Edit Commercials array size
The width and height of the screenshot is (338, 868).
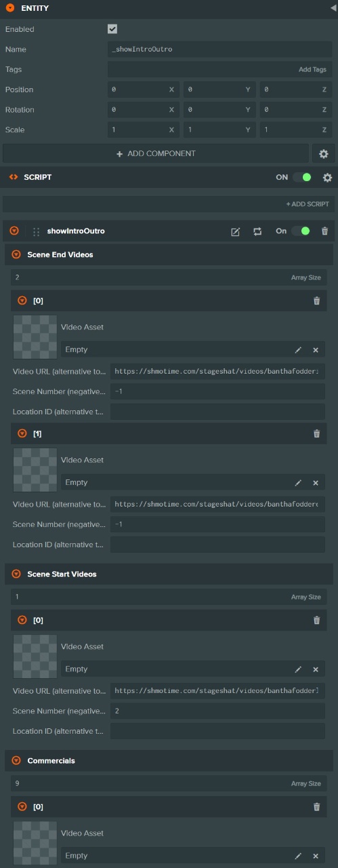(x=169, y=783)
